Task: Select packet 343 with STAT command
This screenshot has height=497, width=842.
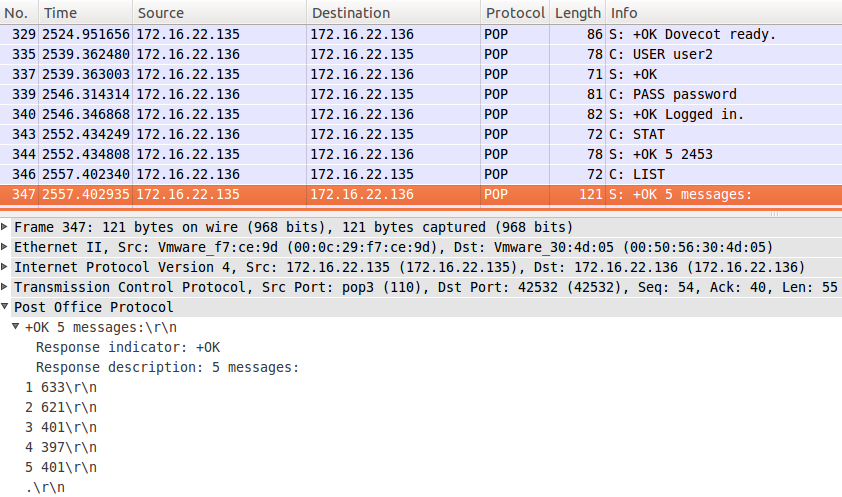Action: point(421,134)
